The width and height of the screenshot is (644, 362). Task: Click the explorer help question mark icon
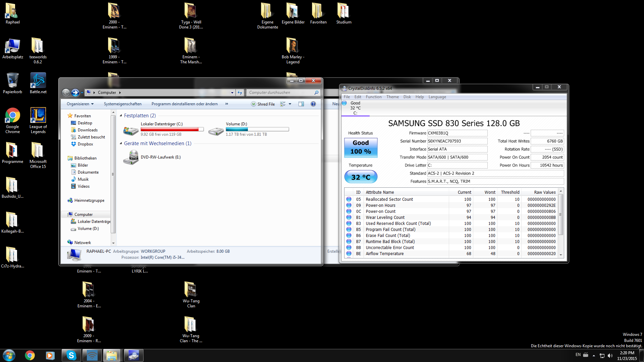tap(313, 104)
